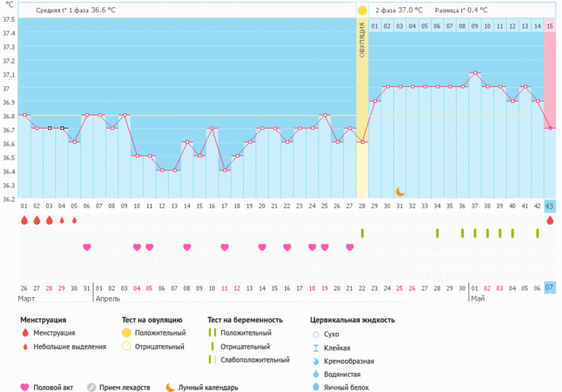The width and height of the screenshot is (562, 392).
Task: Click the small discharge drop under day 05
Action: 74,220
